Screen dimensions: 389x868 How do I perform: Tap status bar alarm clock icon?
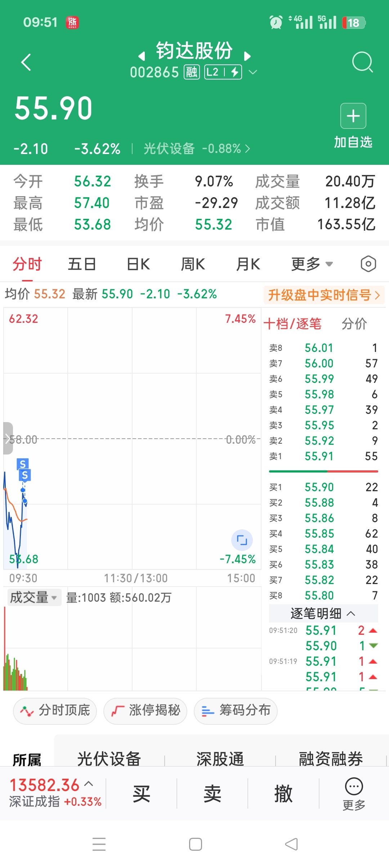276,23
